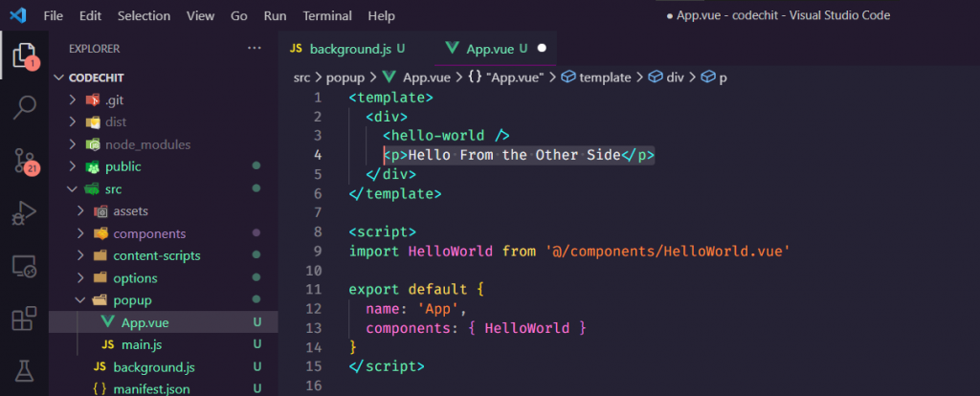This screenshot has width=980, height=396.
Task: Expand the content-scripts folder
Action: coord(163,255)
